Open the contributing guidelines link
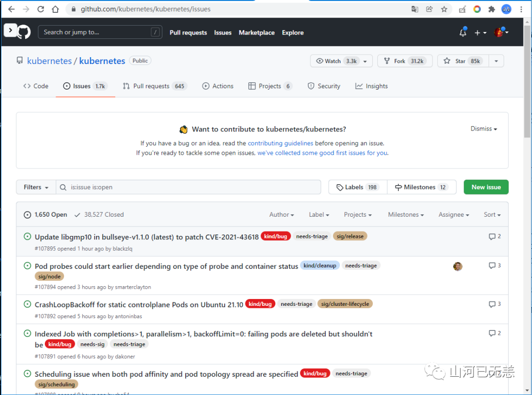The width and height of the screenshot is (532, 395). coord(280,143)
